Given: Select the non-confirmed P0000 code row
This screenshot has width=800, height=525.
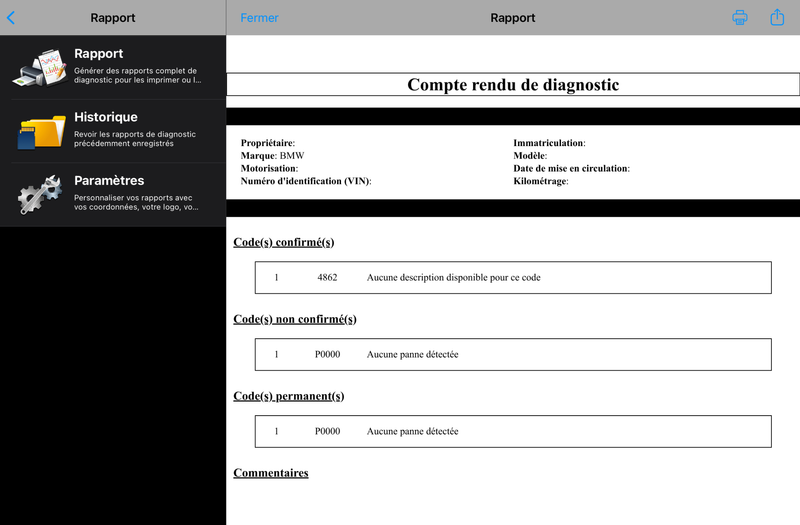Looking at the screenshot, I should (513, 355).
